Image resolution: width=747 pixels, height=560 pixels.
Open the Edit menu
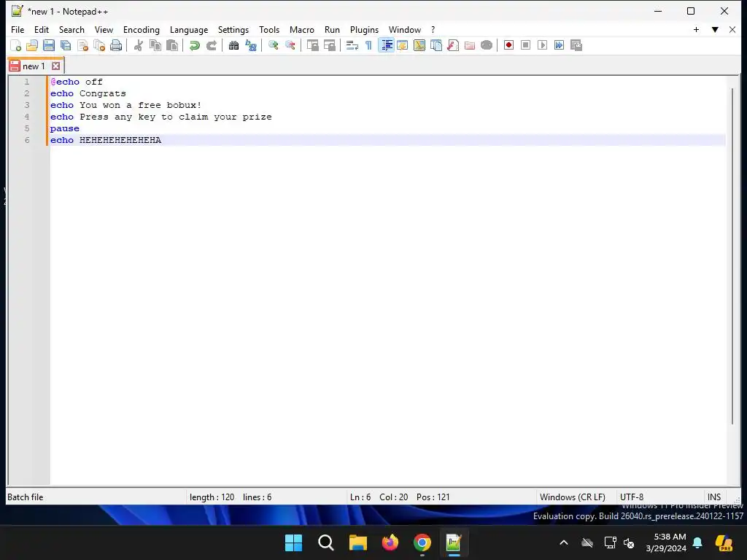pyautogui.click(x=42, y=29)
